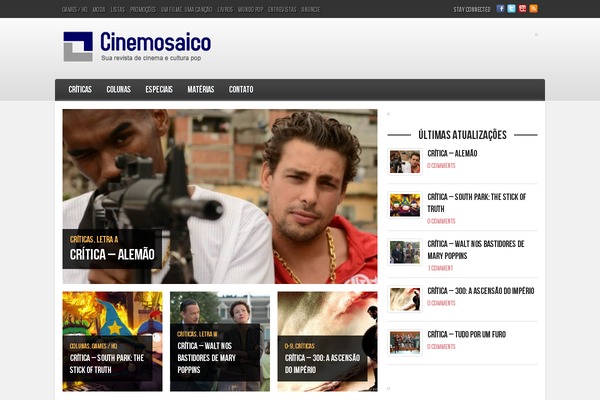
Task: Open the 300: A Ascensão featured card
Action: (327, 341)
